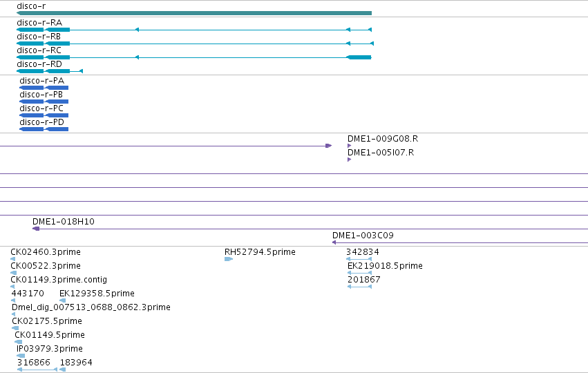Select the 342834 feature label
The height and width of the screenshot is (373, 588).
(362, 252)
